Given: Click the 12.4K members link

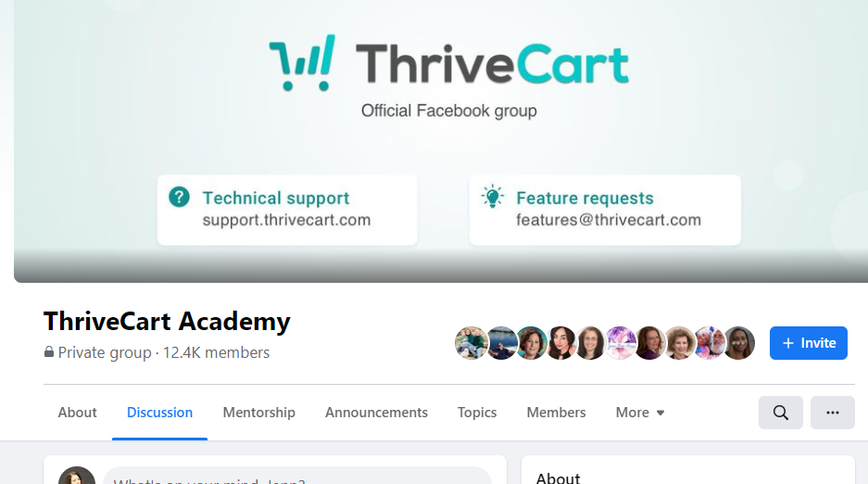Looking at the screenshot, I should [x=216, y=352].
